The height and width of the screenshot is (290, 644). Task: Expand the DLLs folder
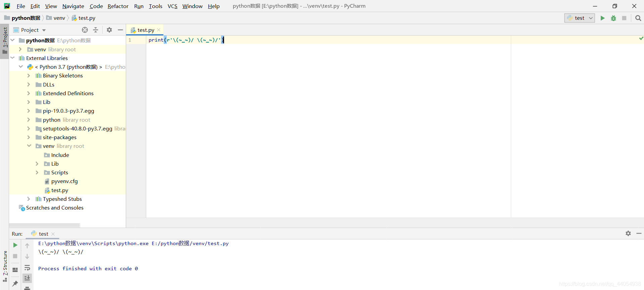(x=29, y=84)
